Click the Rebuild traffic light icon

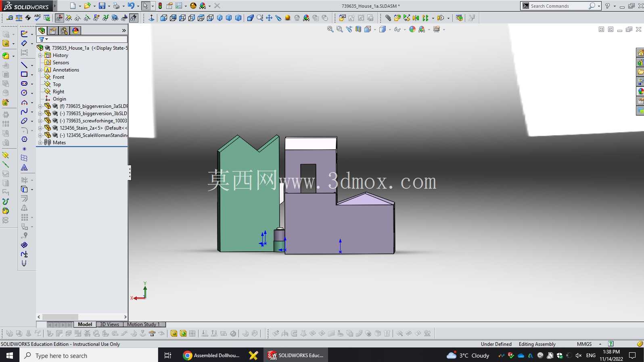click(160, 6)
